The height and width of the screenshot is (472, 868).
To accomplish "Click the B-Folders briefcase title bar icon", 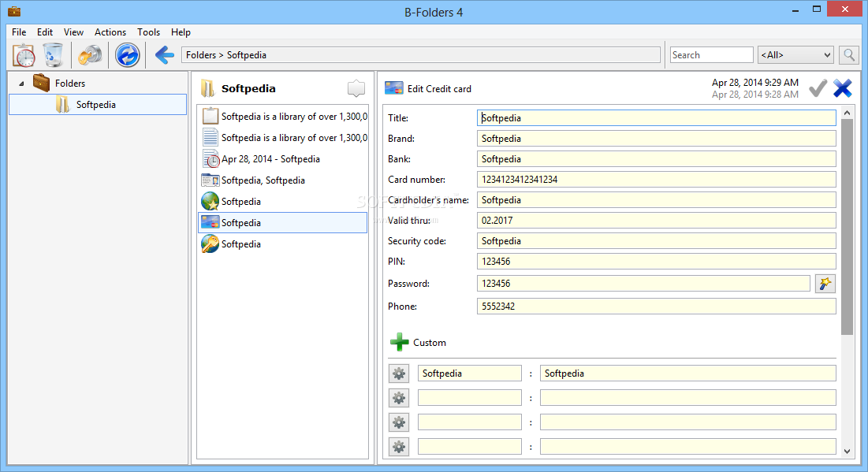I will coord(14,11).
